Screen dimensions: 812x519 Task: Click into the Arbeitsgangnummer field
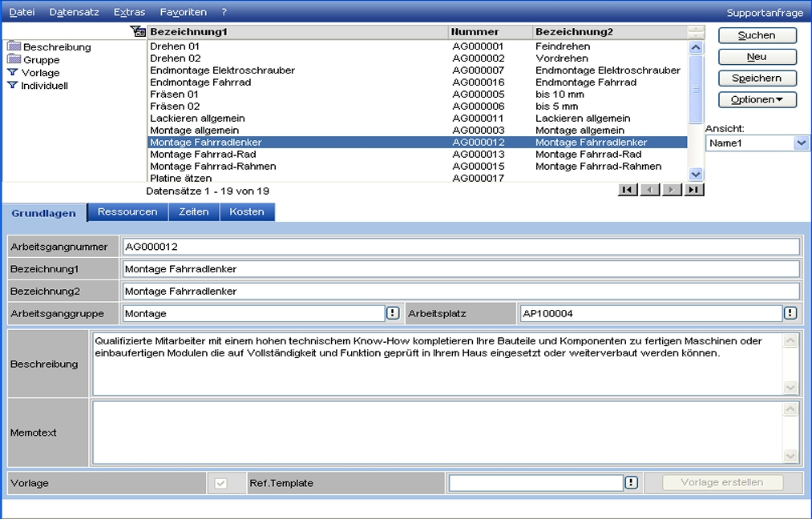click(x=461, y=247)
